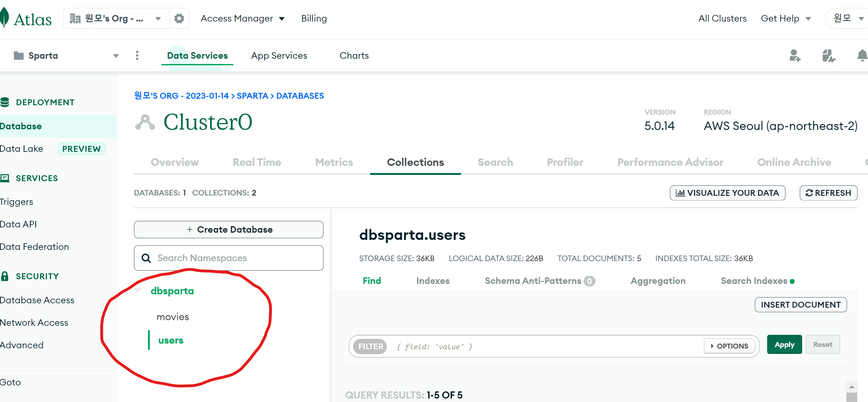The image size is (868, 402).
Task: Click the 원모's ORG breadcrumb link
Action: (181, 96)
